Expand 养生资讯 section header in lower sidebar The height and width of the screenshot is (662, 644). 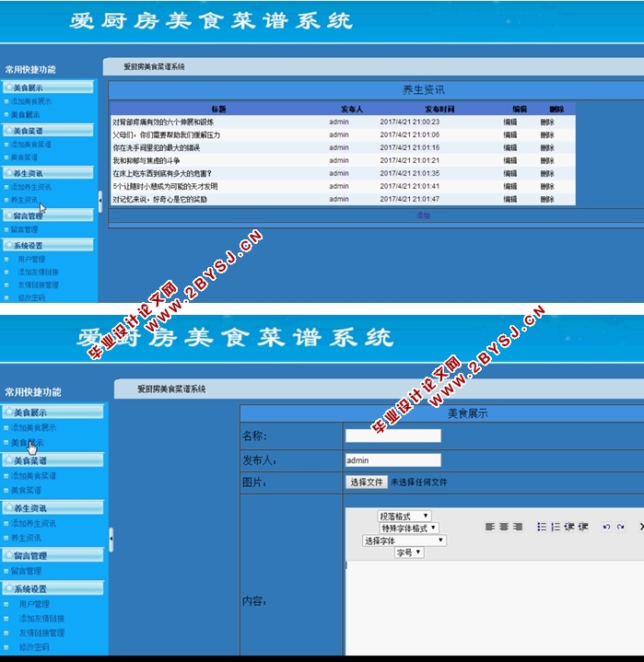(x=53, y=508)
